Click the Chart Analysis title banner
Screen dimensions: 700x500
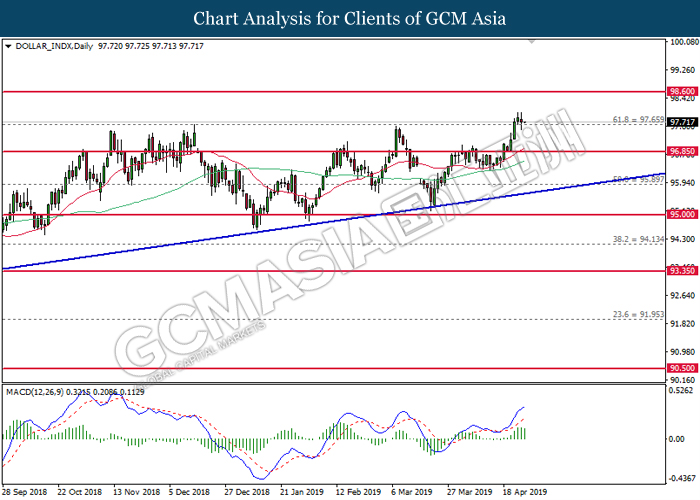click(350, 18)
